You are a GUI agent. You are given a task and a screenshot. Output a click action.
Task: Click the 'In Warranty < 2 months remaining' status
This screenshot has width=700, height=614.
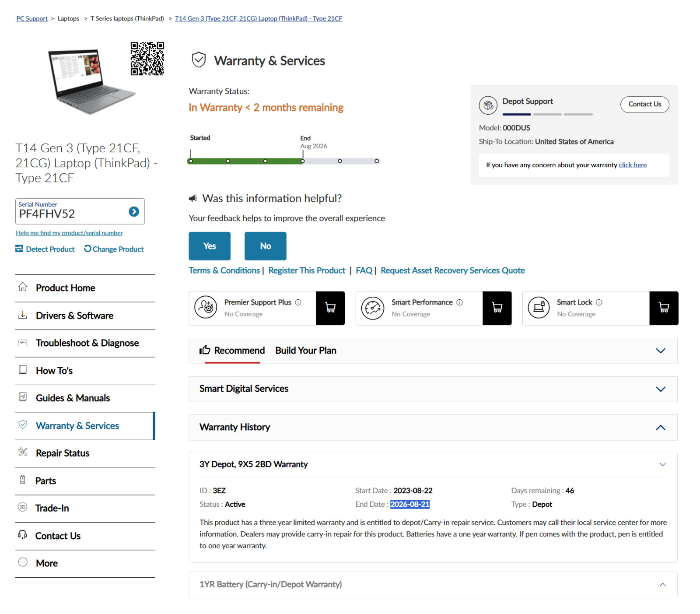click(266, 107)
